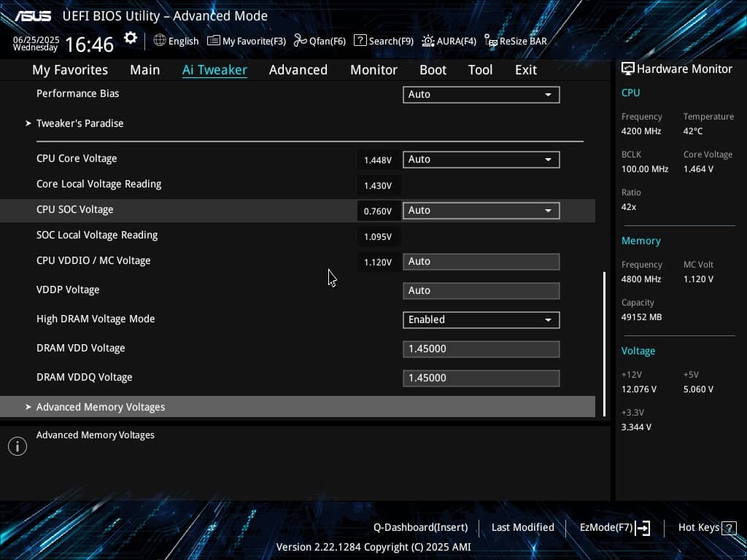747x560 pixels.
Task: Click the Hot Keys label
Action: (698, 528)
